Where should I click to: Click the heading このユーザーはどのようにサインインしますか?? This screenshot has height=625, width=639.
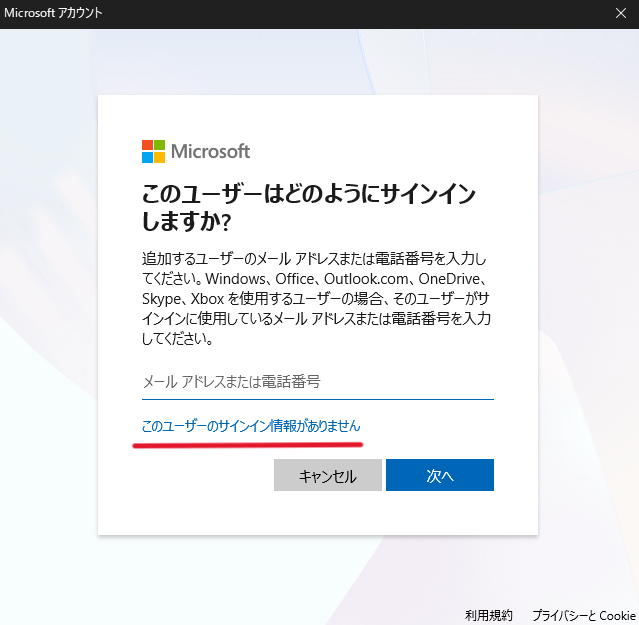pyautogui.click(x=308, y=208)
